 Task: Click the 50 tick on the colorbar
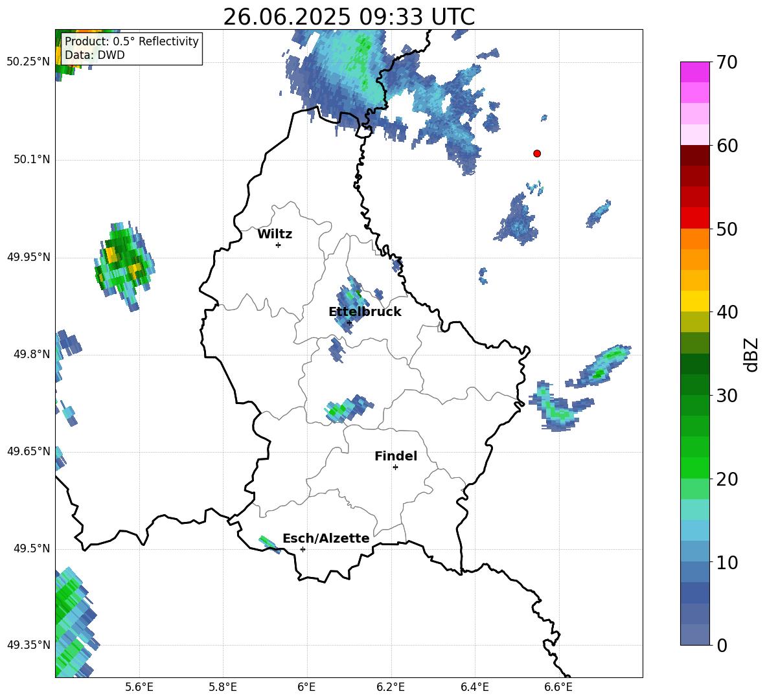[x=727, y=229]
